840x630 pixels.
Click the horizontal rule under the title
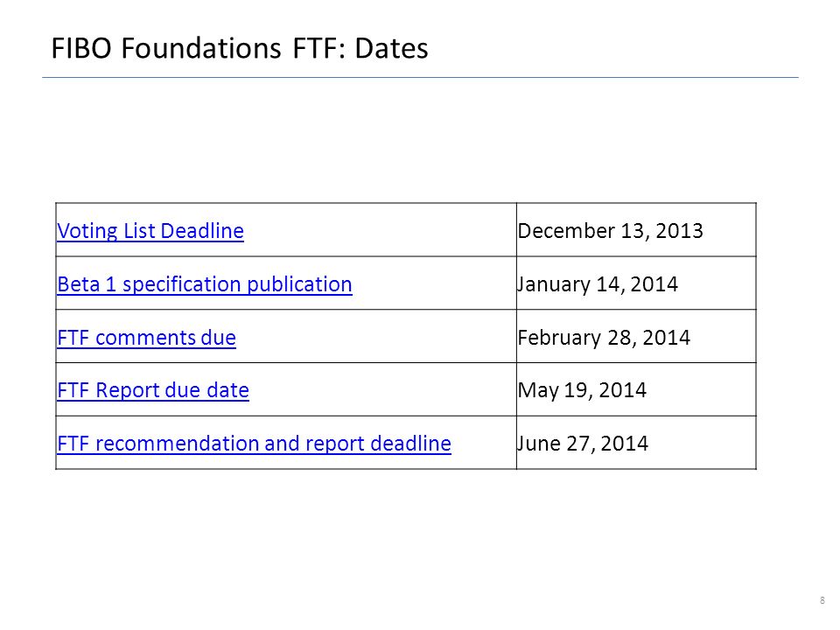420,78
